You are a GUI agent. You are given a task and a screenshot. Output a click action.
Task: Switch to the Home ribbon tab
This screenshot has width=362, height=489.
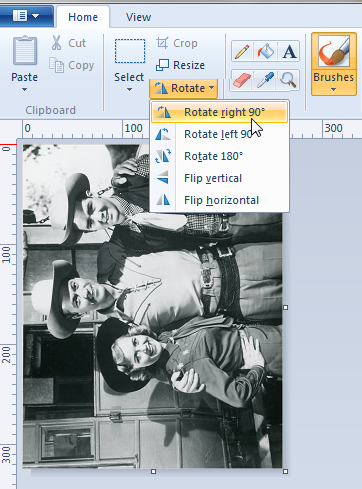83,17
